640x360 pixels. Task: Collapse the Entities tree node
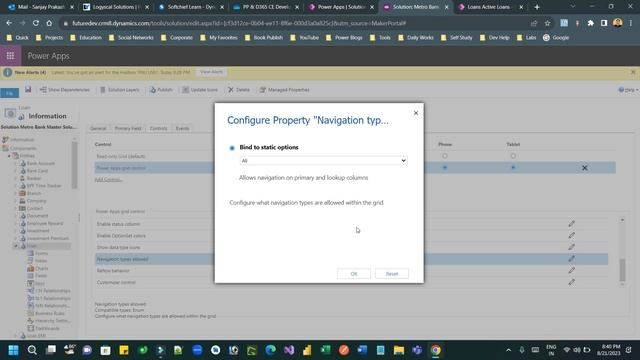[9, 156]
